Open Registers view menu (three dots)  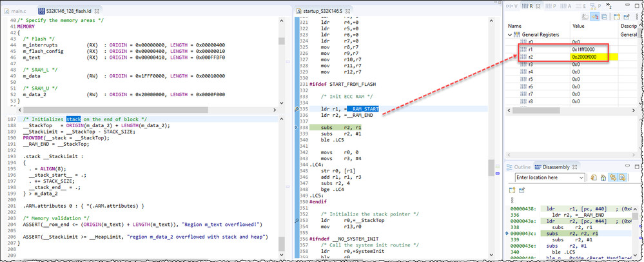click(x=637, y=17)
